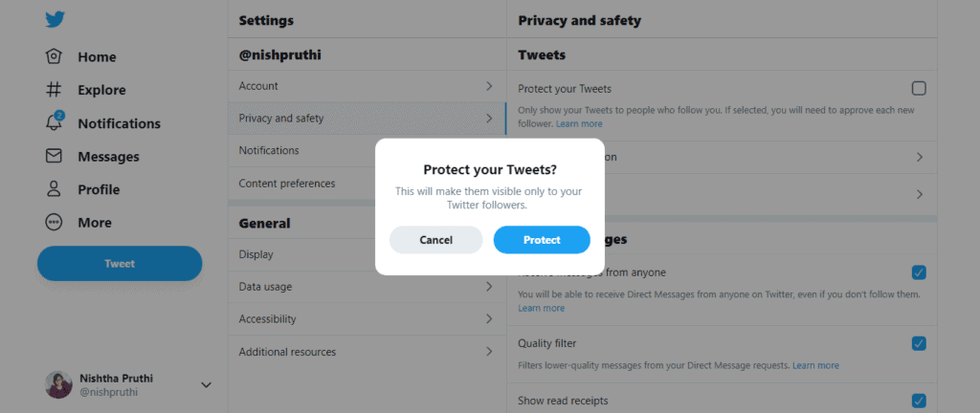Viewport: 980px width, 413px height.
Task: Open the Accessibility settings item
Action: click(367, 318)
